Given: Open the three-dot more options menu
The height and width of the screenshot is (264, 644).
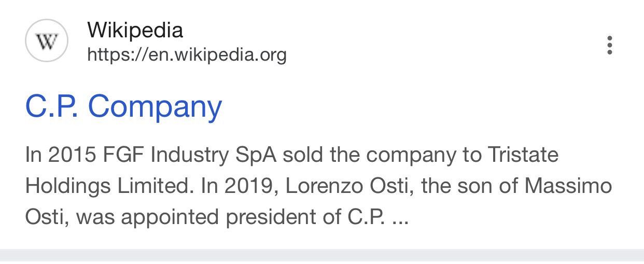Looking at the screenshot, I should click(x=610, y=45).
